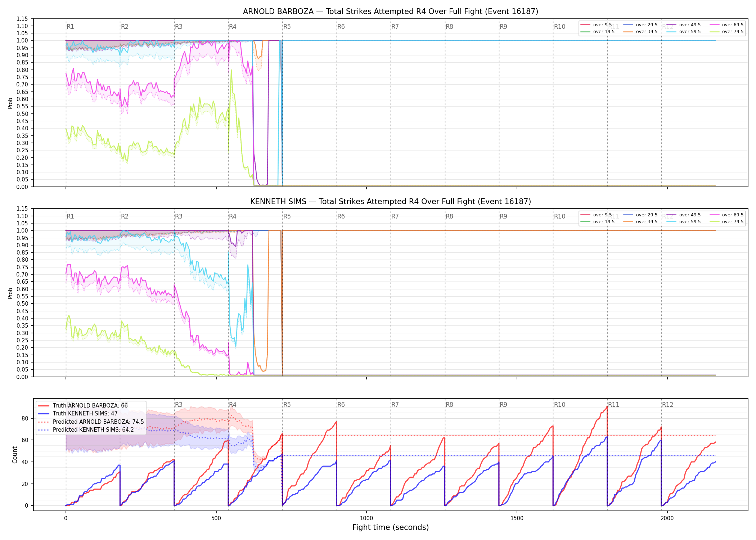Click the 'Count' y-axis label
756x540 pixels.
tap(15, 455)
